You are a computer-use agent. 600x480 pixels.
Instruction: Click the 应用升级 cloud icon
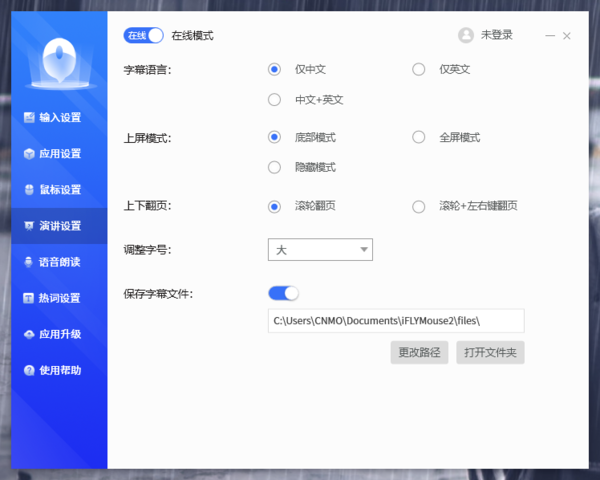[29, 334]
